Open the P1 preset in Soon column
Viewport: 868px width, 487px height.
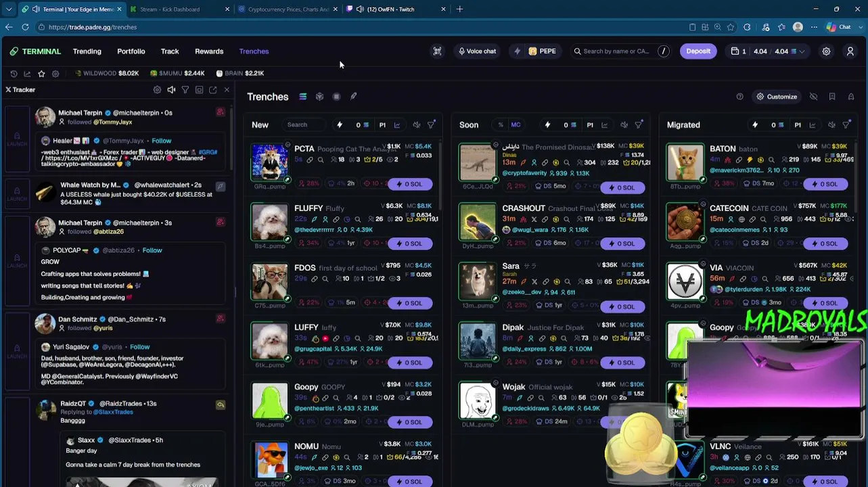point(590,125)
